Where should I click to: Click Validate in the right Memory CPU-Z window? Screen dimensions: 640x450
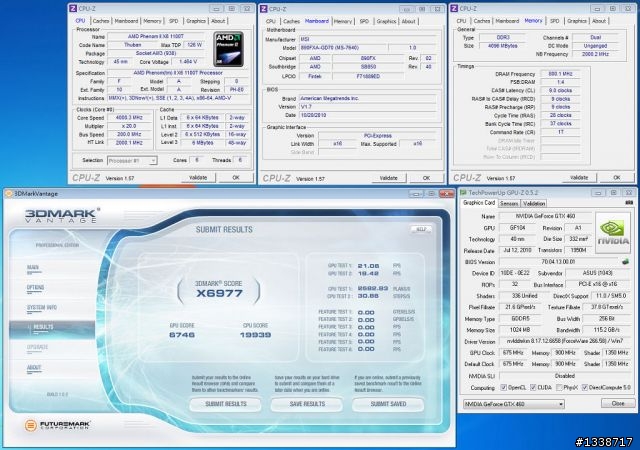[x=579, y=178]
